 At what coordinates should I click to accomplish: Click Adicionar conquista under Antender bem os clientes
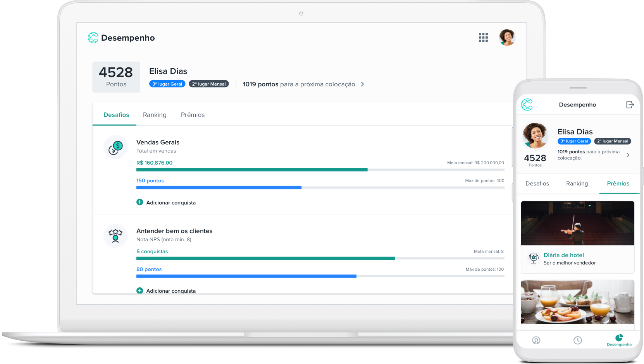(x=171, y=291)
